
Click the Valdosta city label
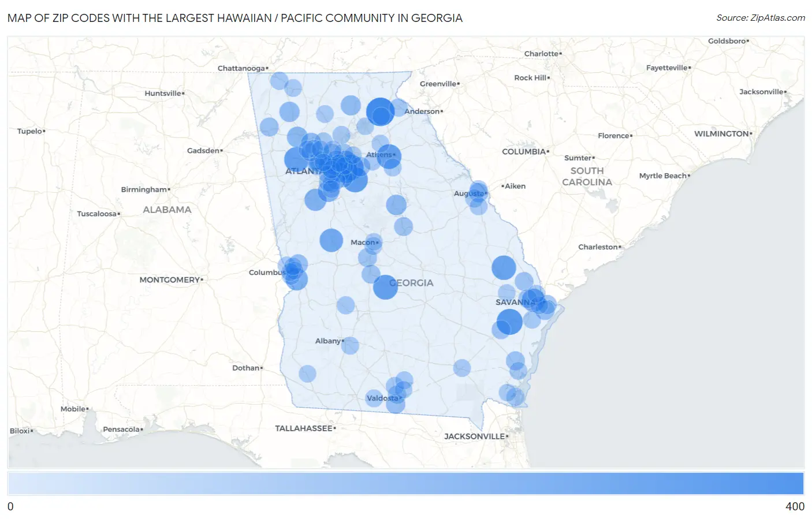[x=382, y=398]
